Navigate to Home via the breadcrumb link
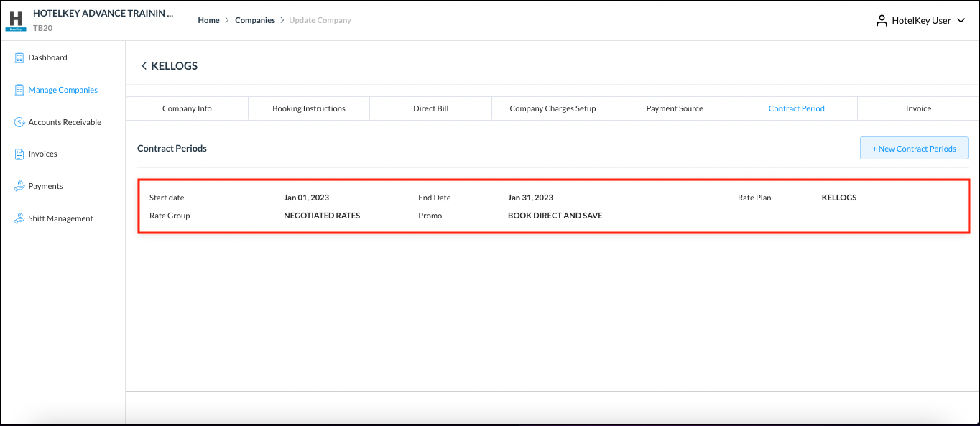 pyautogui.click(x=208, y=20)
